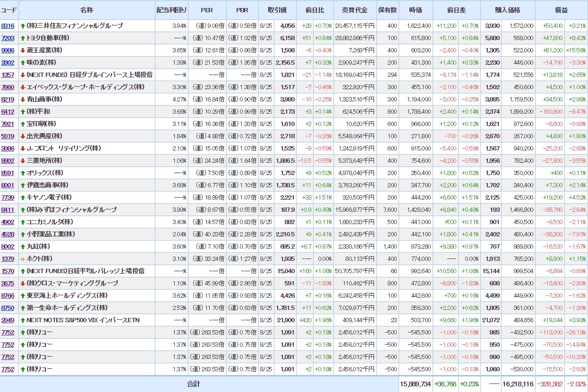The width and height of the screenshot is (588, 392).
Task: Click green up arrow beside 味の素(株)
Action: tap(23, 62)
